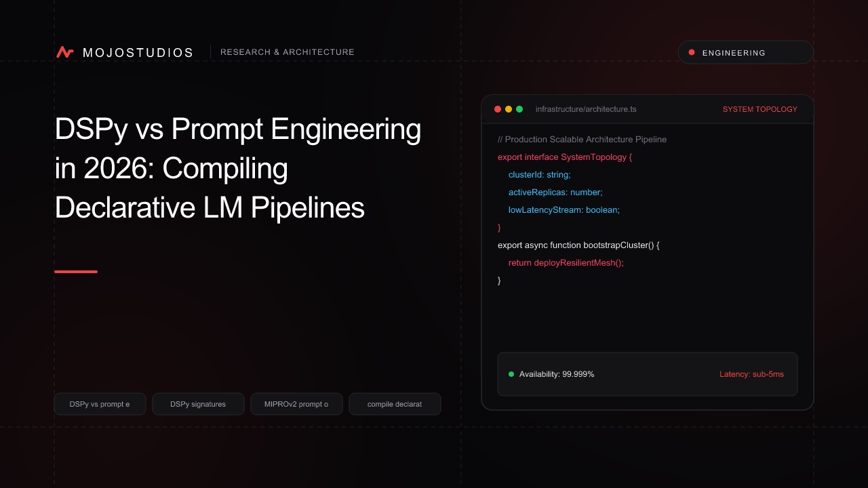The image size is (868, 488).
Task: Choose the "MIPROv2 prompt o" tag
Action: click(296, 404)
